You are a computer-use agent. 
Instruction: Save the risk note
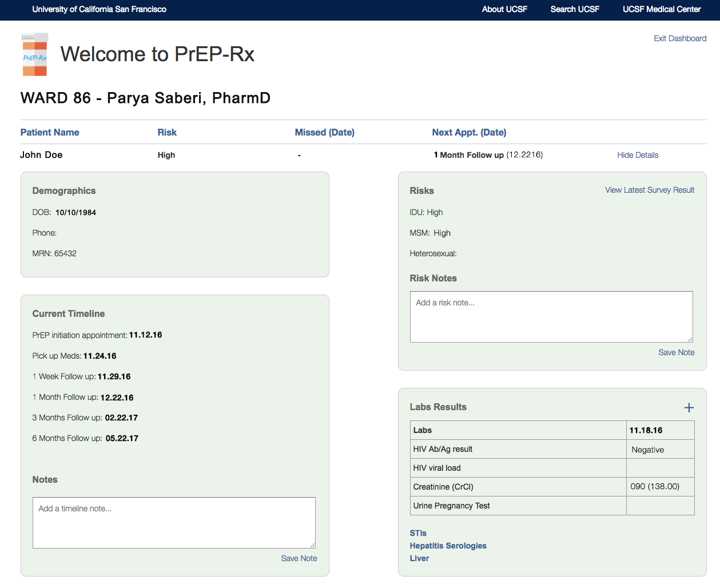coord(676,352)
